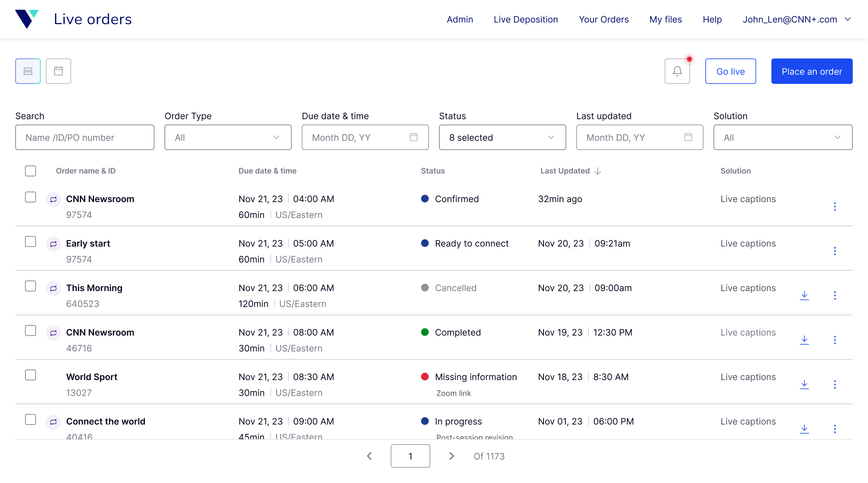Click the Completed status text
The height and width of the screenshot is (483, 868).
pyautogui.click(x=458, y=333)
